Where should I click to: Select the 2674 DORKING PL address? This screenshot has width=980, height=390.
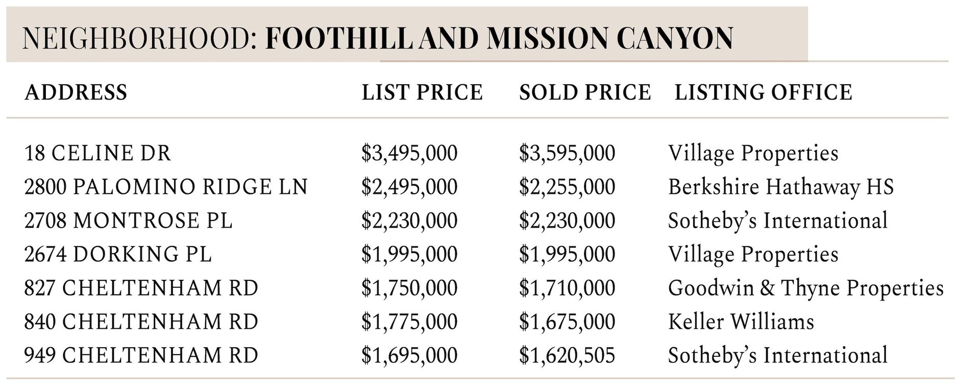pyautogui.click(x=118, y=254)
